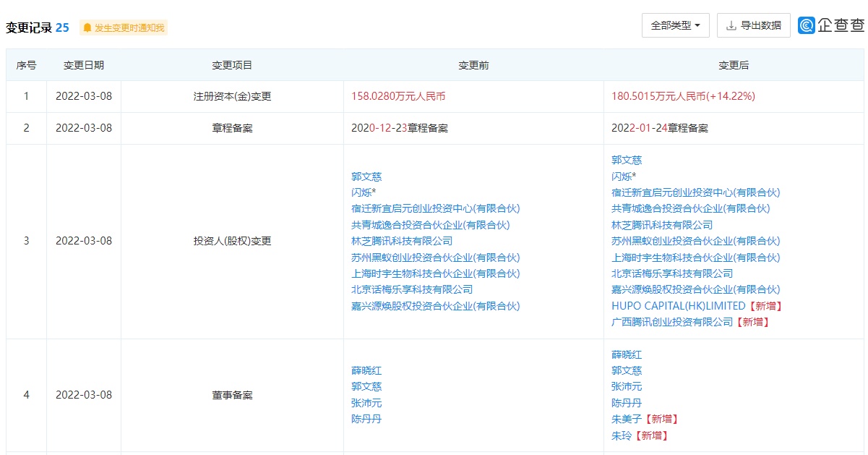Image resolution: width=868 pixels, height=455 pixels.
Task: Click the change record count 25
Action: click(x=62, y=27)
